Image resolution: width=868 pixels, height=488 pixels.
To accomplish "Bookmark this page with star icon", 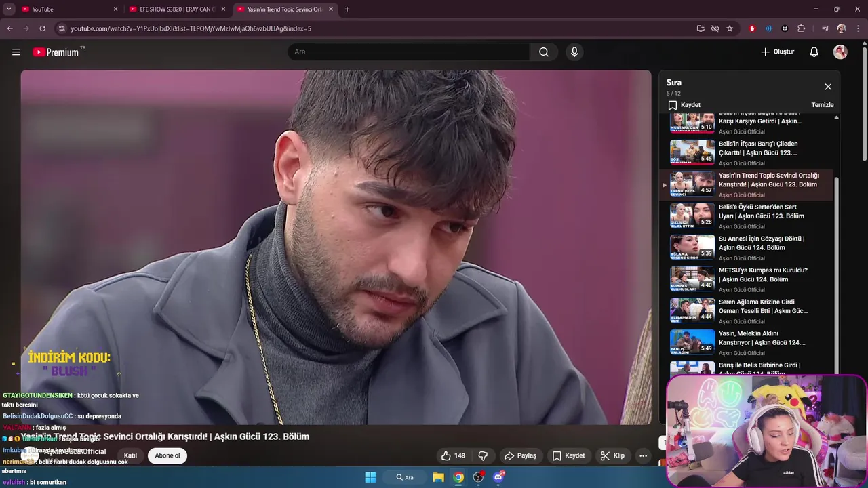I will click(730, 28).
